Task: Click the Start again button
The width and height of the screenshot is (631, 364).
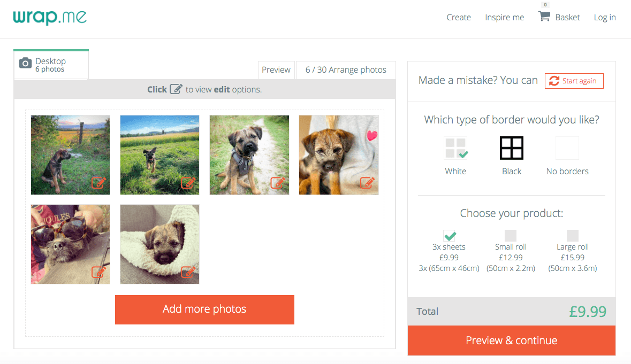Action: click(x=574, y=81)
